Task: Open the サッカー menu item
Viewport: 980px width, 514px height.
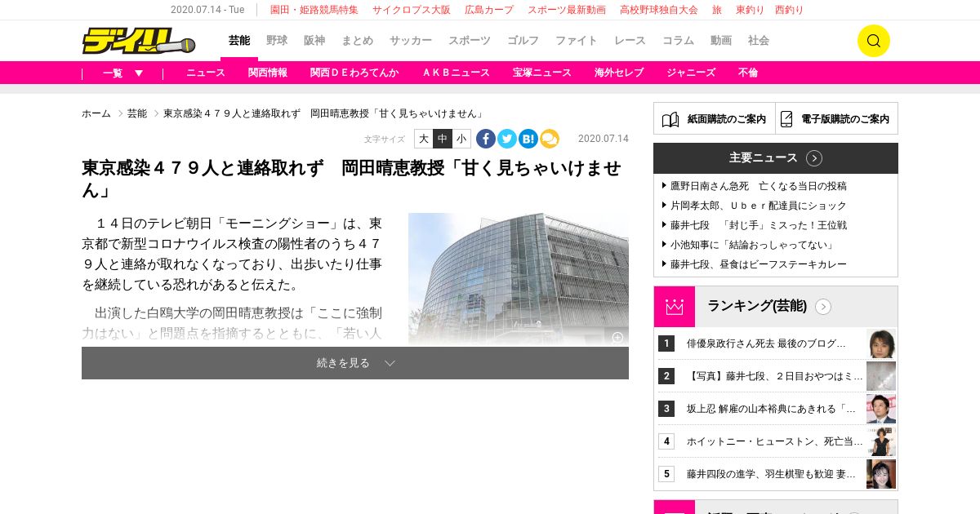Action: (411, 41)
